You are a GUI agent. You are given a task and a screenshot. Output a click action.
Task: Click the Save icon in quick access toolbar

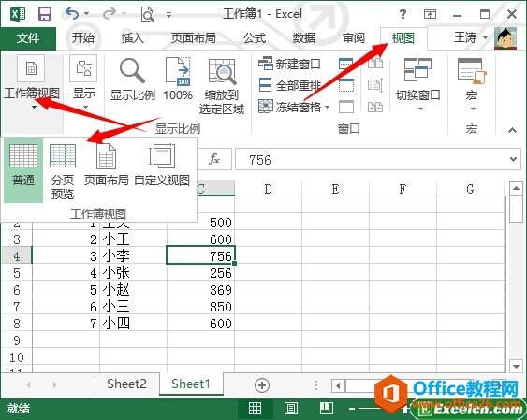(x=45, y=14)
